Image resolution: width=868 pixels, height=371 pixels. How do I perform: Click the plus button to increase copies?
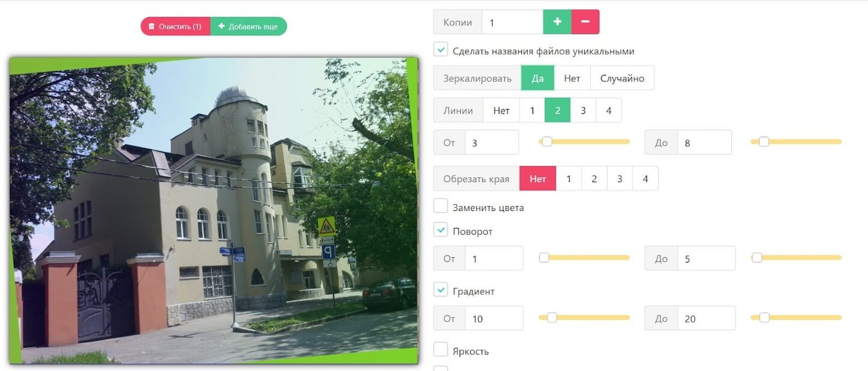tap(557, 22)
